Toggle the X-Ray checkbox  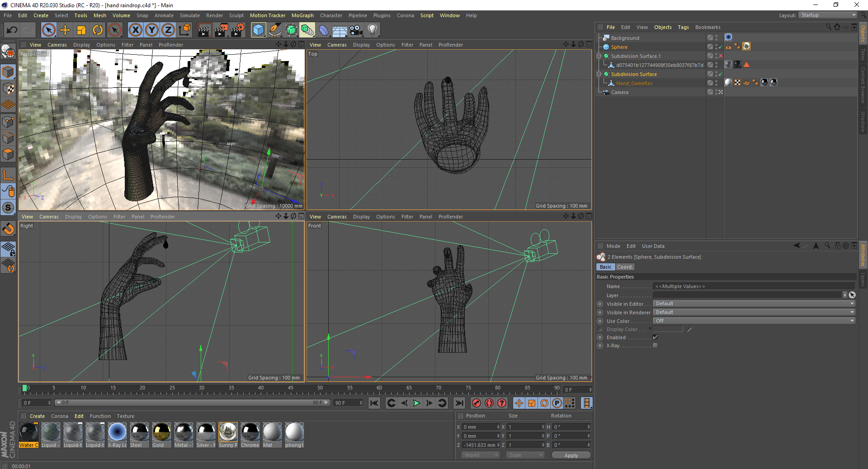click(x=656, y=346)
